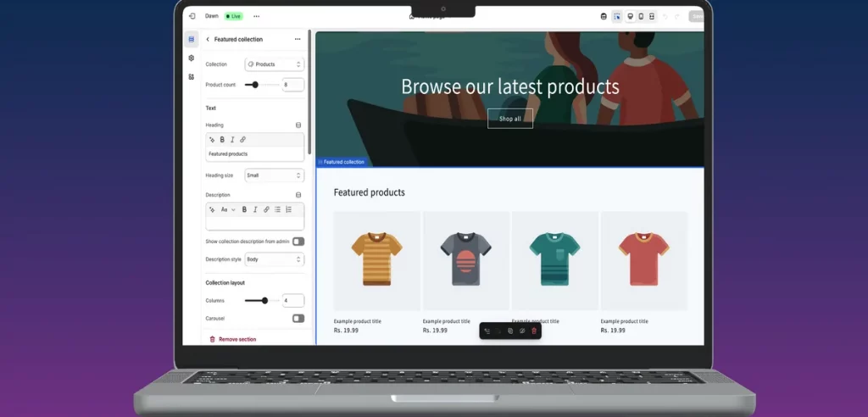Open Featured collection more options menu
Viewport: 868px width, 417px height.
pyautogui.click(x=298, y=40)
